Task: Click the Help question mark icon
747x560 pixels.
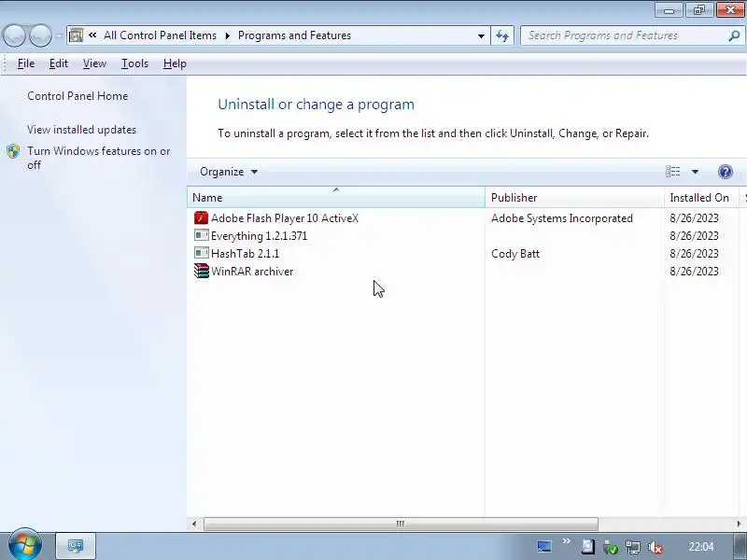Action: (x=726, y=172)
